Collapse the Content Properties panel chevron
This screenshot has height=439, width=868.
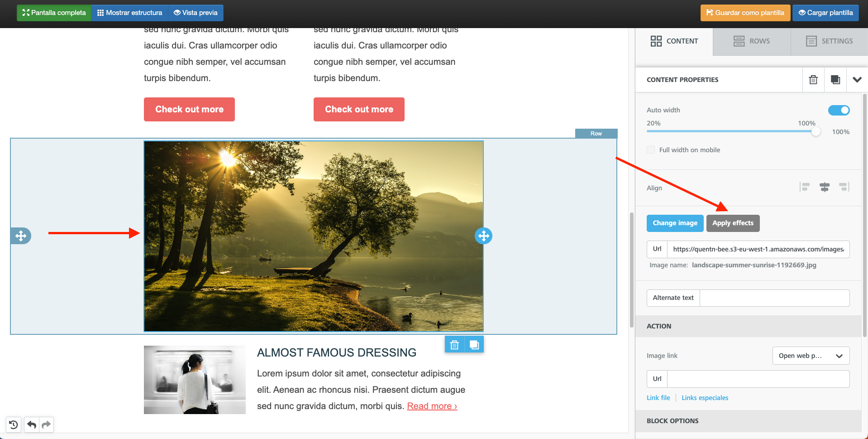857,80
